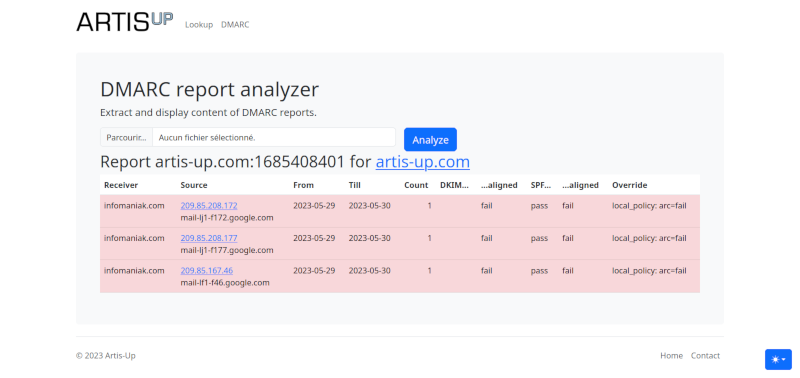Open IP link 209.85.167.46

(207, 271)
